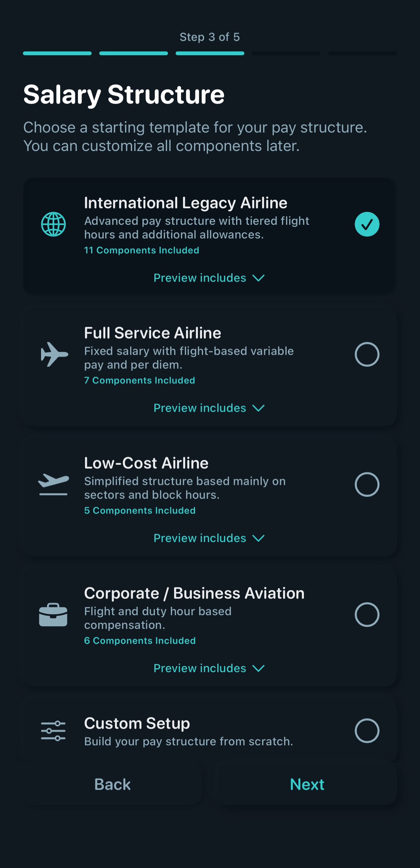The width and height of the screenshot is (420, 868).
Task: Select the Full Service Airline radio button
Action: (367, 354)
